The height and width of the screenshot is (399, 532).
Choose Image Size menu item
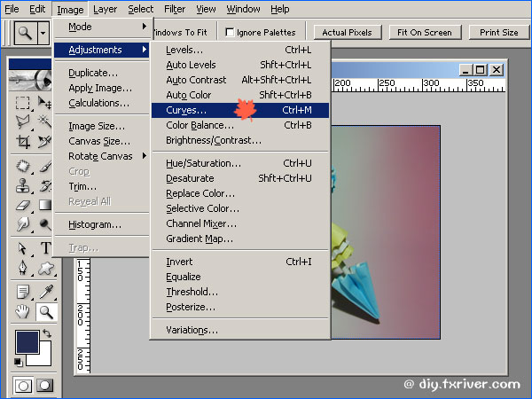tap(102, 126)
